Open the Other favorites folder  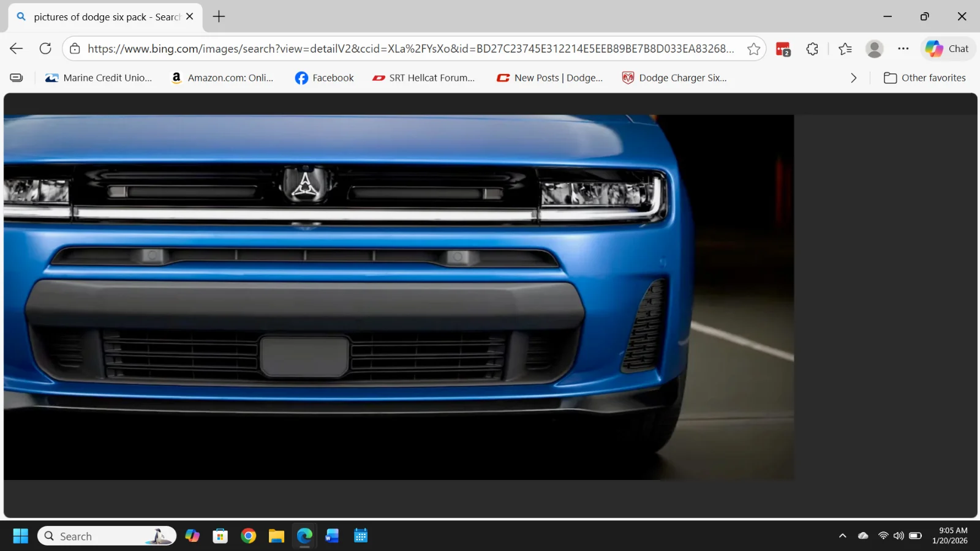[925, 78]
